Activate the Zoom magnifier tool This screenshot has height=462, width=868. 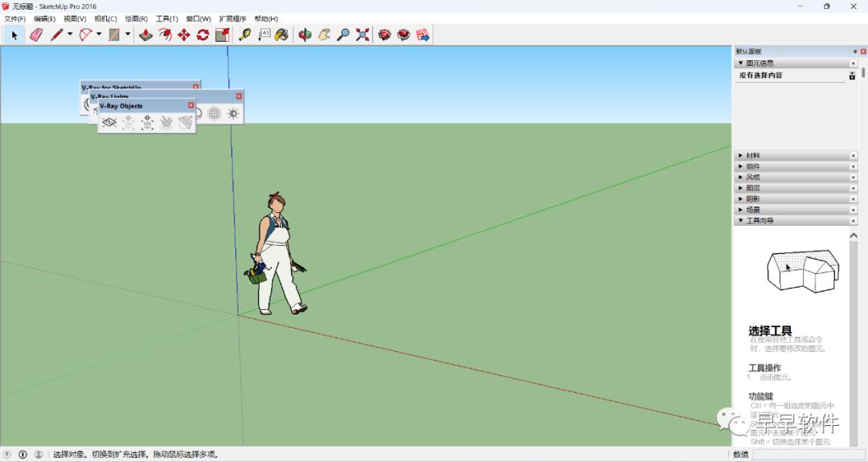coord(343,35)
